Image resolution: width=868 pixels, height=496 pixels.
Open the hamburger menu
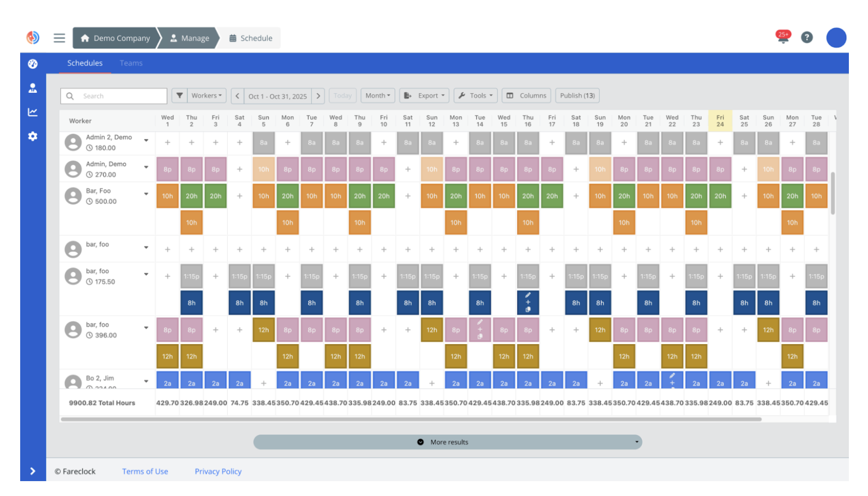(59, 38)
